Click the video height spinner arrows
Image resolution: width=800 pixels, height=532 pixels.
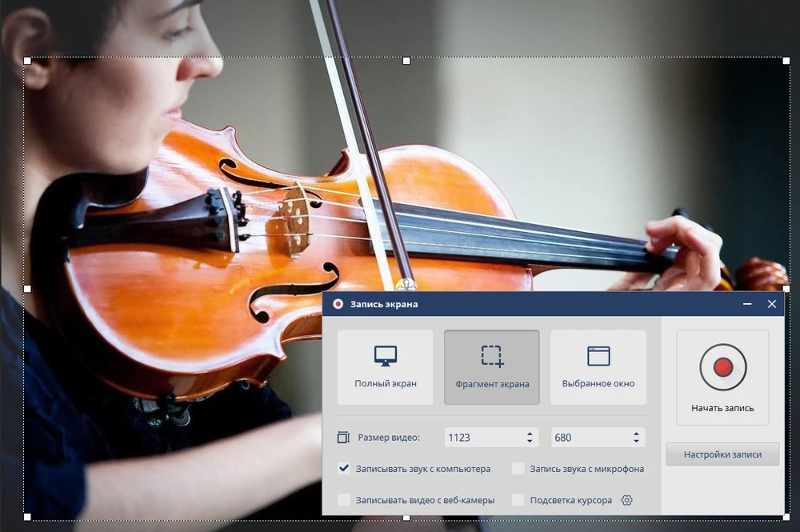(636, 438)
